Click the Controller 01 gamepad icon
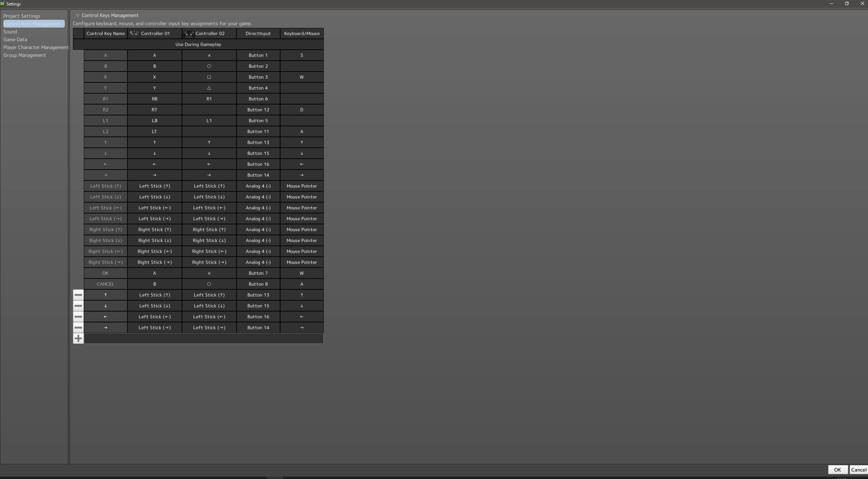This screenshot has width=868, height=479. [x=134, y=33]
